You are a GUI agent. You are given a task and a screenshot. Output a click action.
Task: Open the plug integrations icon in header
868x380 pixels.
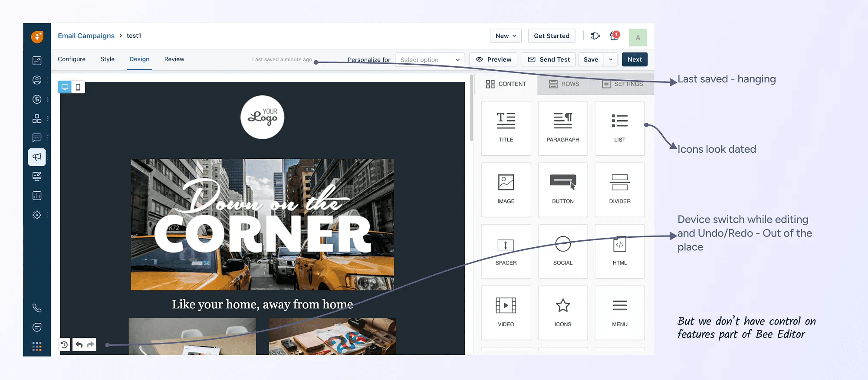[x=595, y=36]
